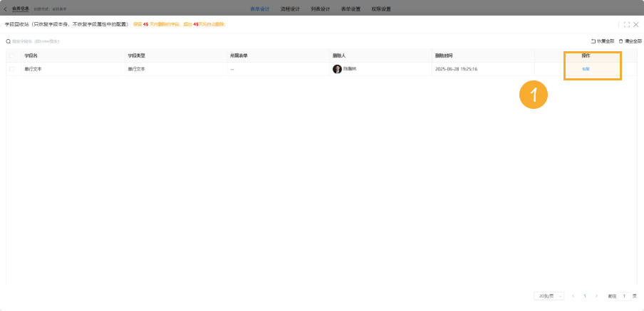644x311 pixels.
Task: Click the 恢复 link in the row
Action: (x=586, y=69)
